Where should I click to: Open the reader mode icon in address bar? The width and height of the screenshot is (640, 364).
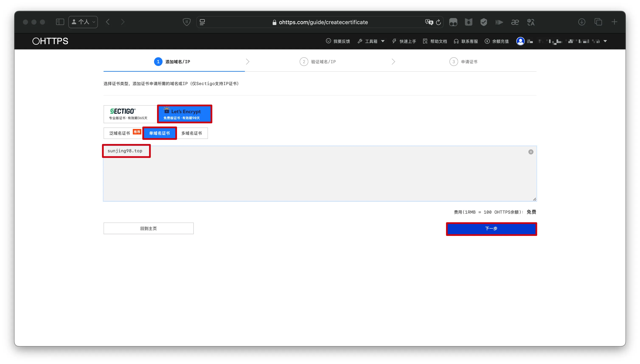pos(202,22)
